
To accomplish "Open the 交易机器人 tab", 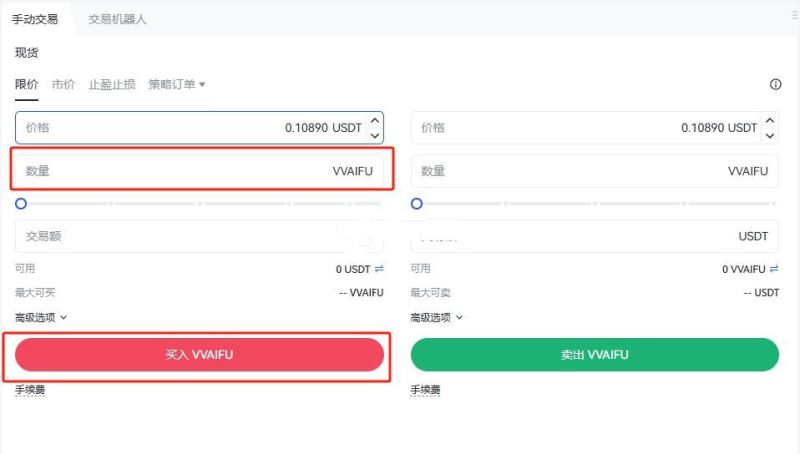I will click(x=117, y=19).
